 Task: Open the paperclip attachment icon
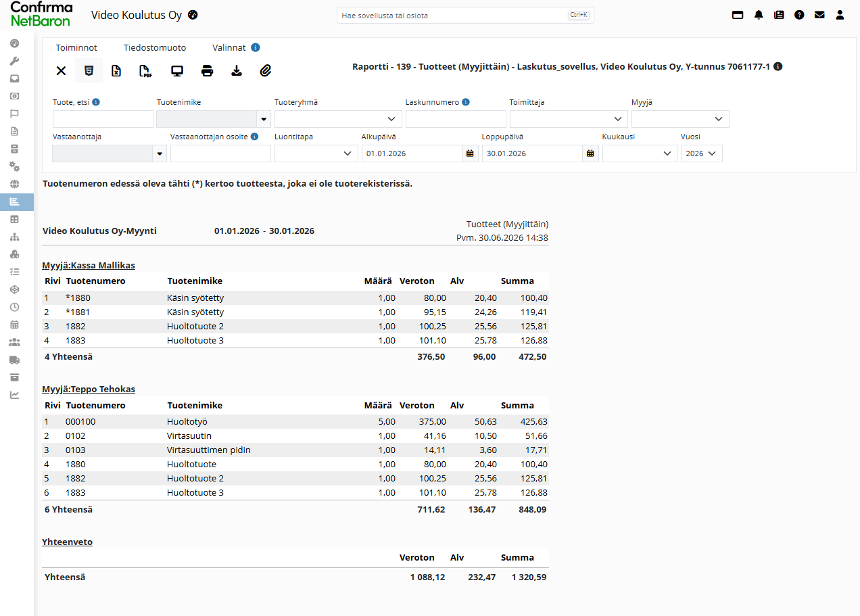coord(266,71)
